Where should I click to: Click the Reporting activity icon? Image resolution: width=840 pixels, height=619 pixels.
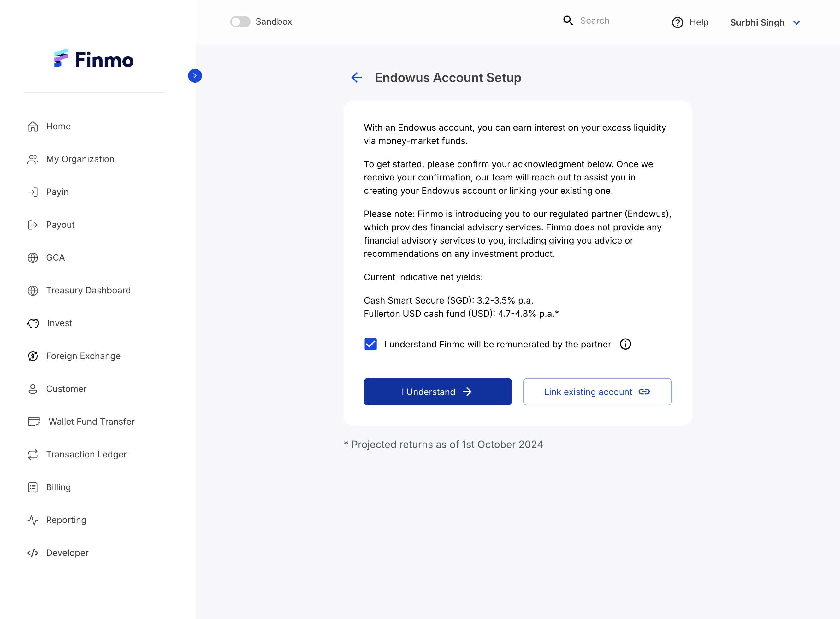(x=33, y=520)
